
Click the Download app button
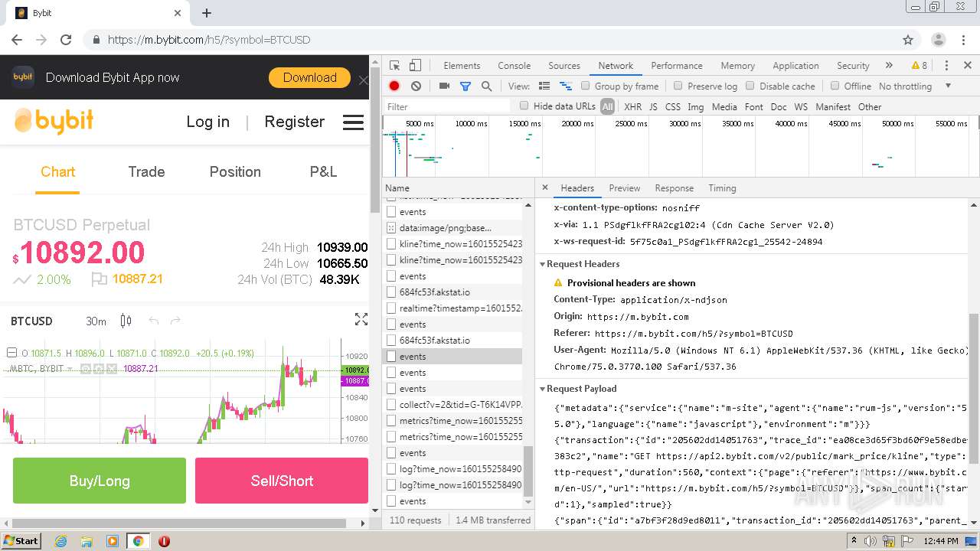pyautogui.click(x=310, y=77)
